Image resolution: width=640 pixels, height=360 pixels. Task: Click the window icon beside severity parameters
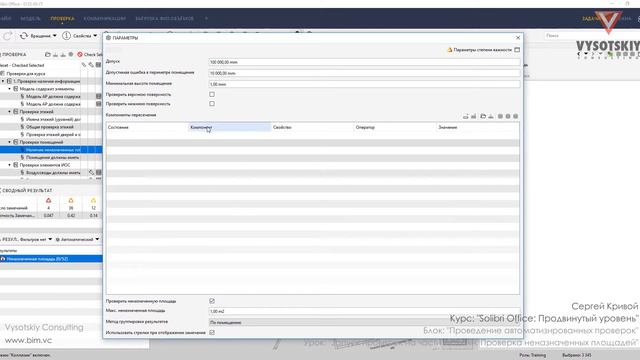[x=517, y=50]
